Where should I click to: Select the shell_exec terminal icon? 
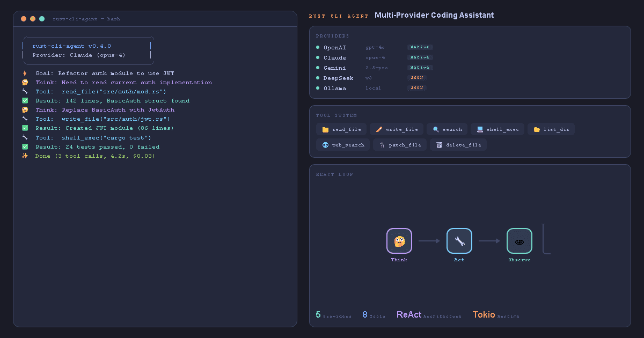click(x=480, y=129)
